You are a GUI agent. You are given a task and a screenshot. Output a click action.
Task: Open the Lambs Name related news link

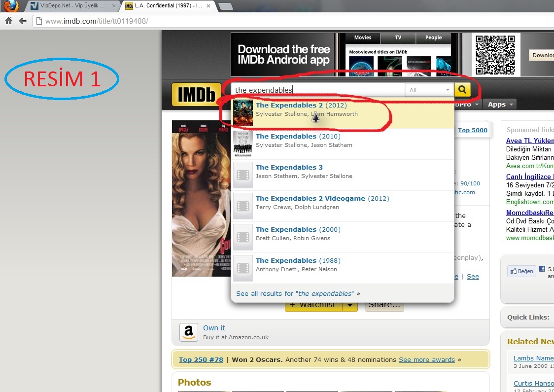(533, 358)
